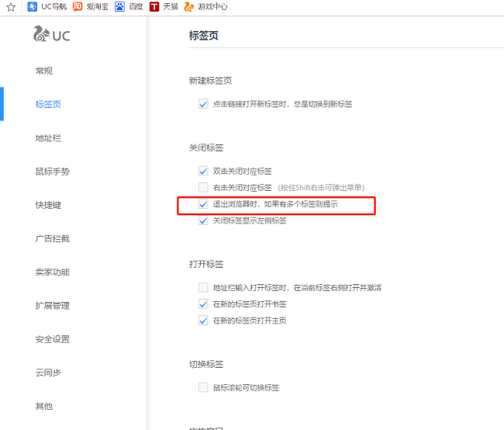This screenshot has width=504, height=430.
Task: Open the 爱淘宝 bookmark icon
Action: [78, 6]
